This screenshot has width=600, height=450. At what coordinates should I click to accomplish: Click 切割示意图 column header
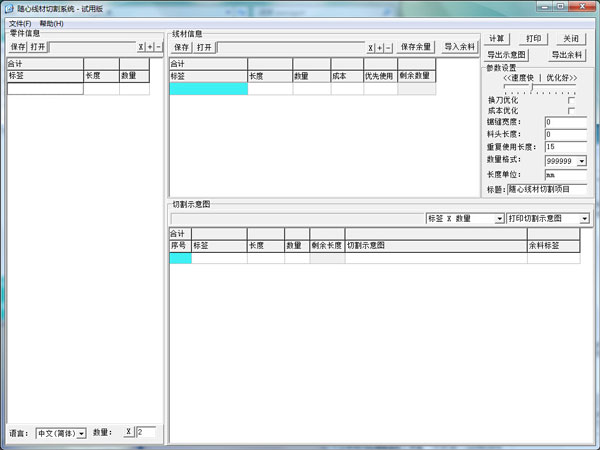tap(436, 246)
